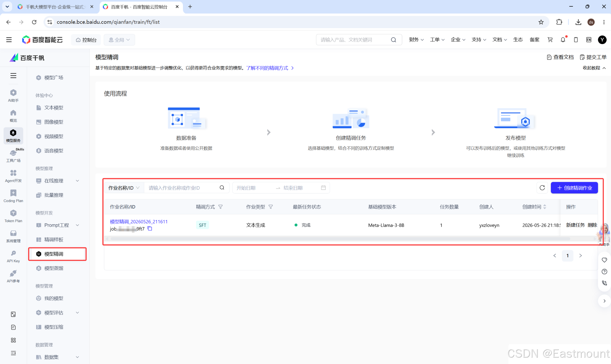Open the 企业 top menu
This screenshot has width=611, height=364.
458,40
